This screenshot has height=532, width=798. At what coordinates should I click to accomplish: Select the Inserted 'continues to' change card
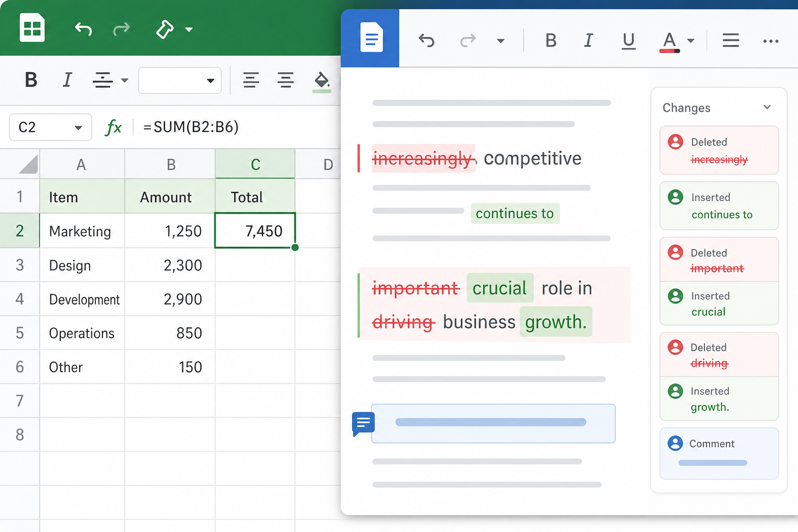(719, 206)
